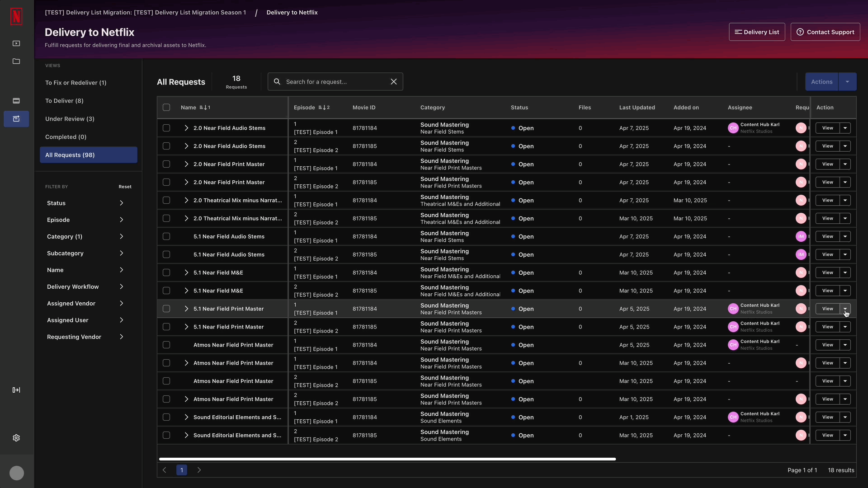This screenshot has height=488, width=868.
Task: Click Contact Support button
Action: pos(825,32)
